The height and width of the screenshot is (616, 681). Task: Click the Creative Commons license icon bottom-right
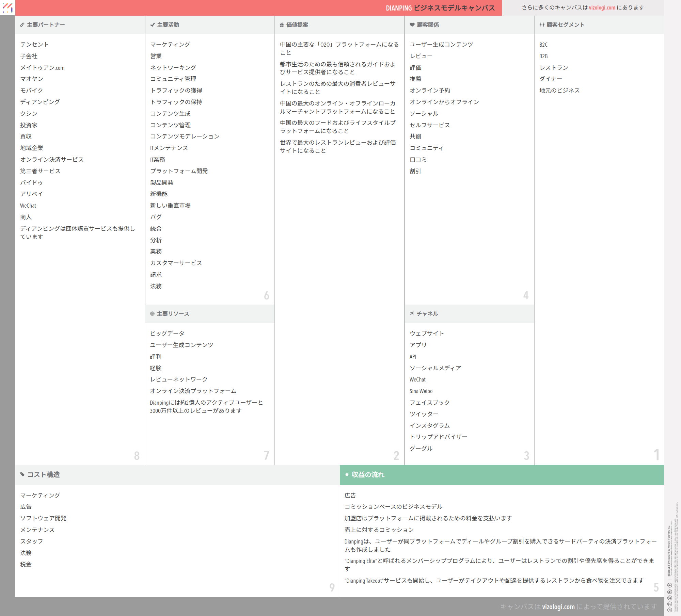669,610
